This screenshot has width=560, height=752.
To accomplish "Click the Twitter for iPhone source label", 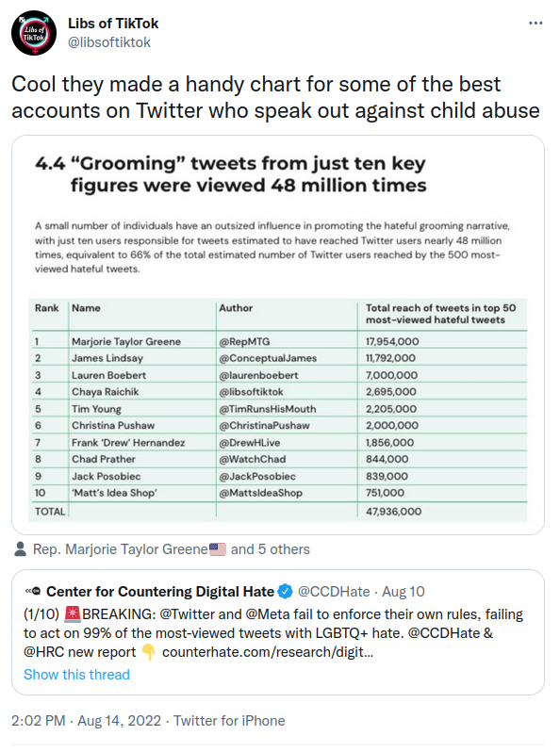I will 229,720.
